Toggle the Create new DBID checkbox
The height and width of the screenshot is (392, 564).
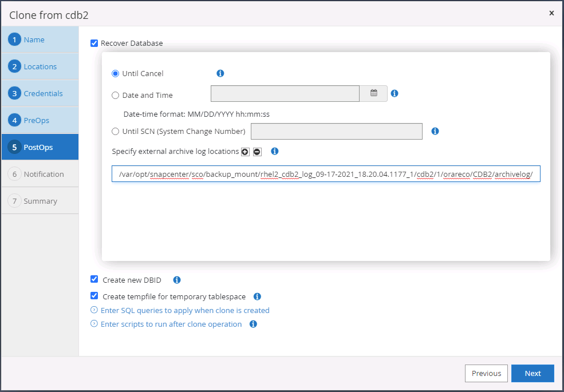point(94,280)
